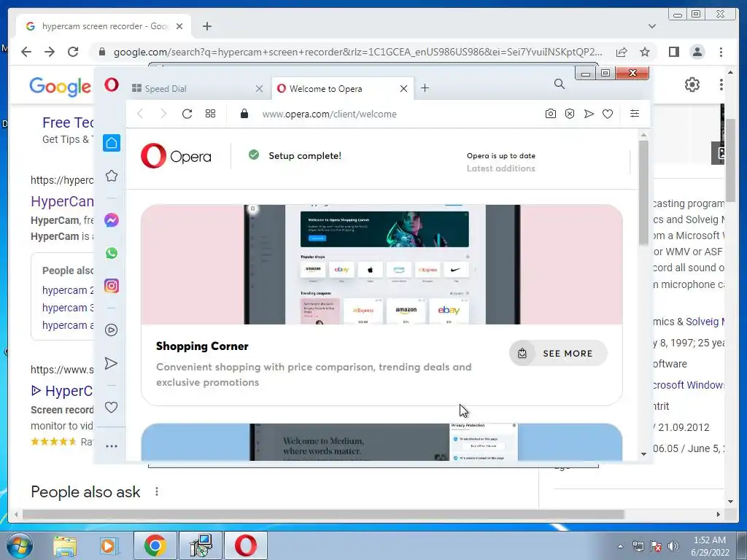Switch to Chrome via the taskbar
Screen dimensions: 747x560
(155, 545)
